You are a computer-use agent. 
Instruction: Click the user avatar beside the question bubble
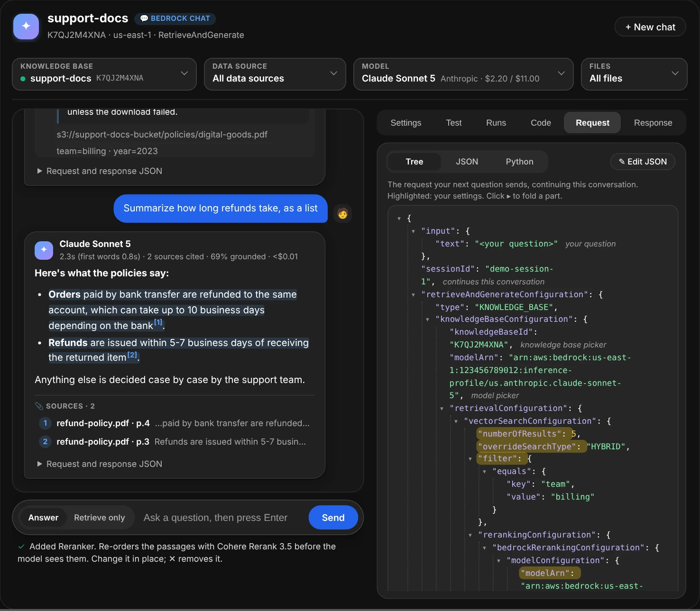click(x=342, y=213)
